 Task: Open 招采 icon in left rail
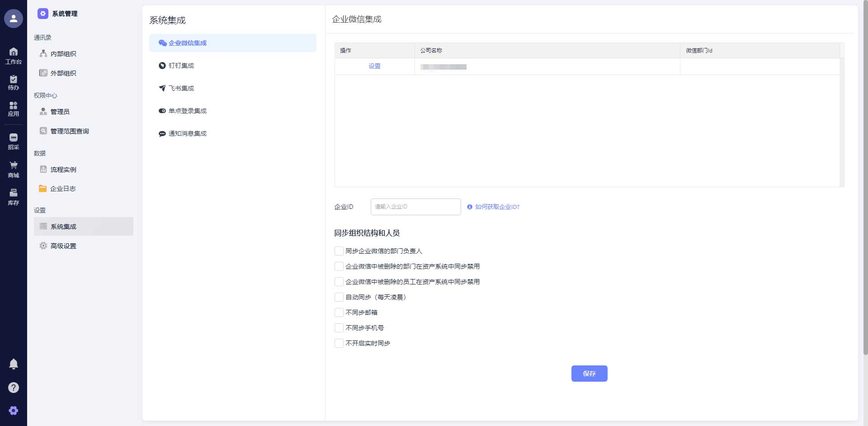tap(14, 137)
